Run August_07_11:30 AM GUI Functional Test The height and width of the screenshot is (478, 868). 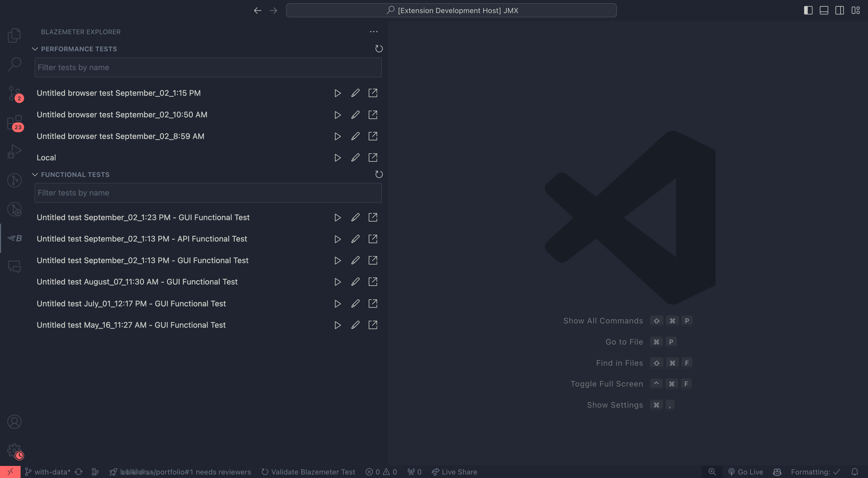(x=337, y=282)
